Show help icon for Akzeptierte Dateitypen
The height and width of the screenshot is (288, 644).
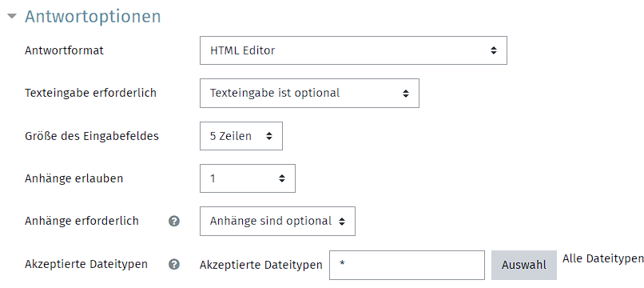pyautogui.click(x=174, y=265)
